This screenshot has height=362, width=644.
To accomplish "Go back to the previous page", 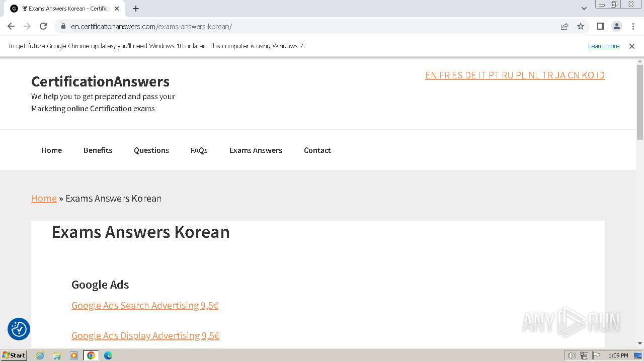I will coord(11,26).
